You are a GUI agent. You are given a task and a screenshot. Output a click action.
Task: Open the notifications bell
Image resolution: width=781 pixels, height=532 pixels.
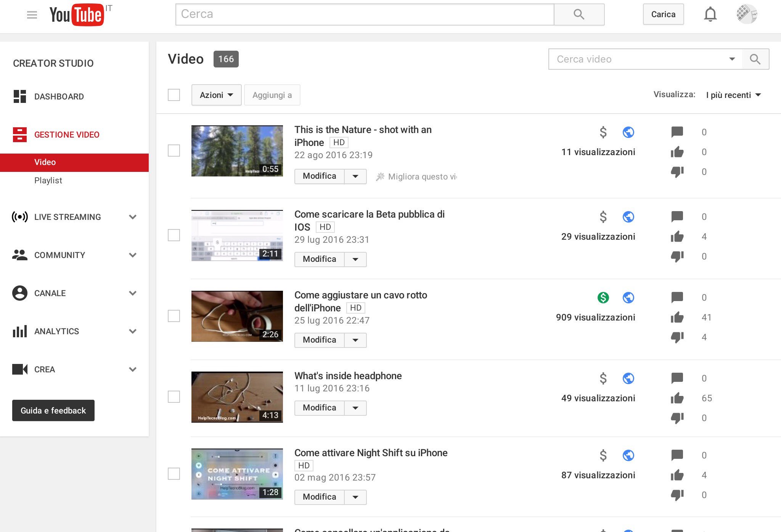710,14
